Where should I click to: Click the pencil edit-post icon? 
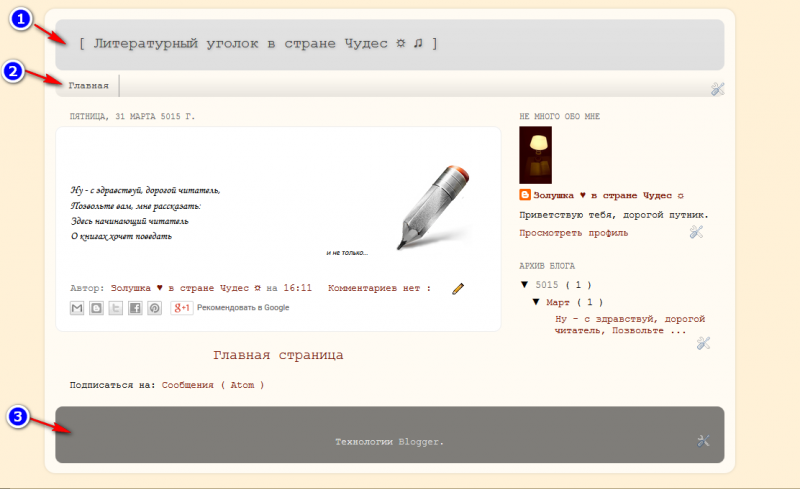pyautogui.click(x=458, y=288)
